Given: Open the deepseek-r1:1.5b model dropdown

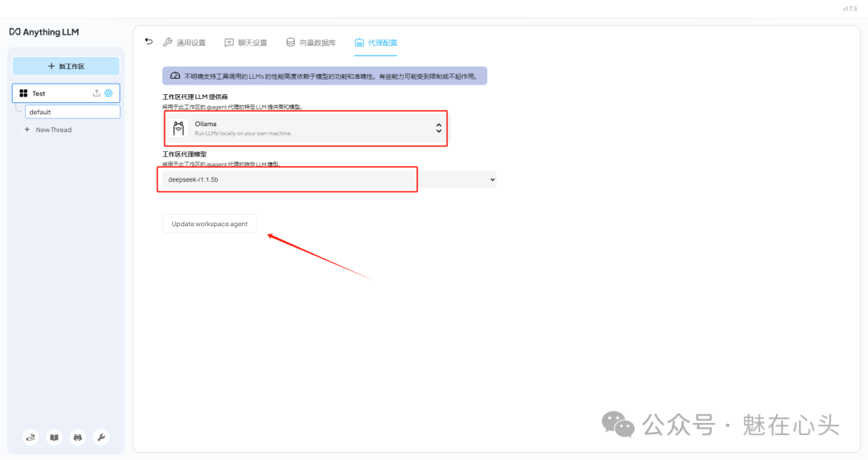Looking at the screenshot, I should (x=329, y=179).
